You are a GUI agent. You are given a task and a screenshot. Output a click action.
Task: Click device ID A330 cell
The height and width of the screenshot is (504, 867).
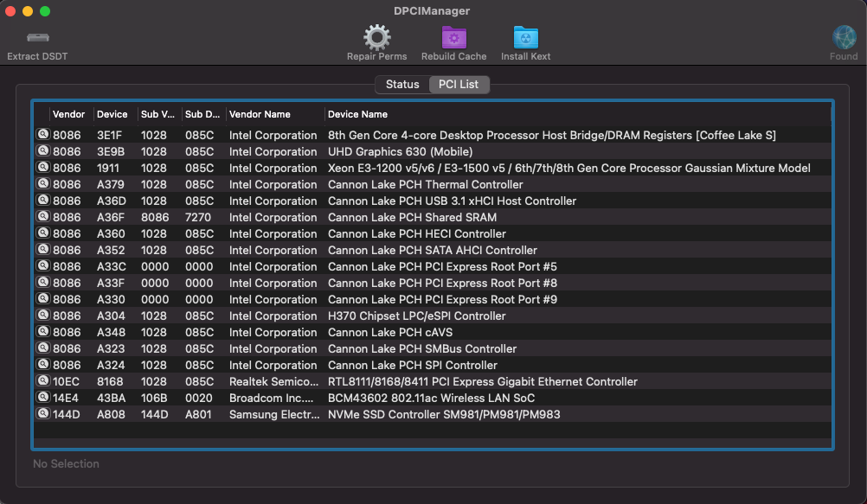coord(111,299)
